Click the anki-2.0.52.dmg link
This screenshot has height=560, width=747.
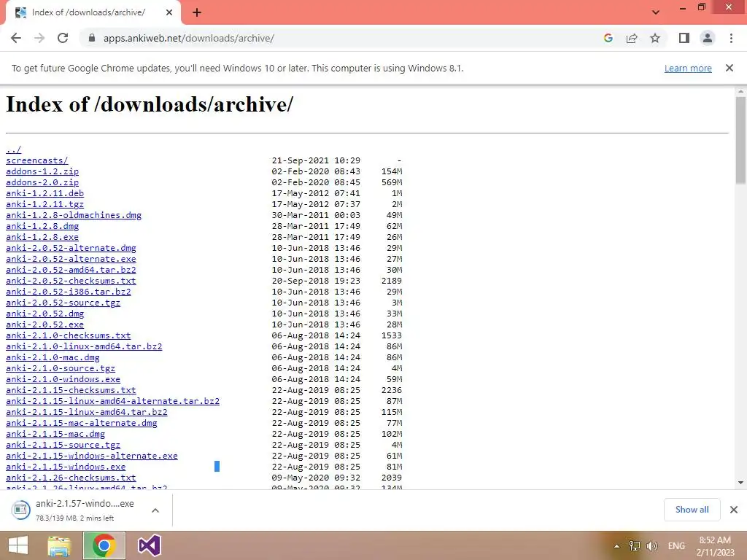44,314
